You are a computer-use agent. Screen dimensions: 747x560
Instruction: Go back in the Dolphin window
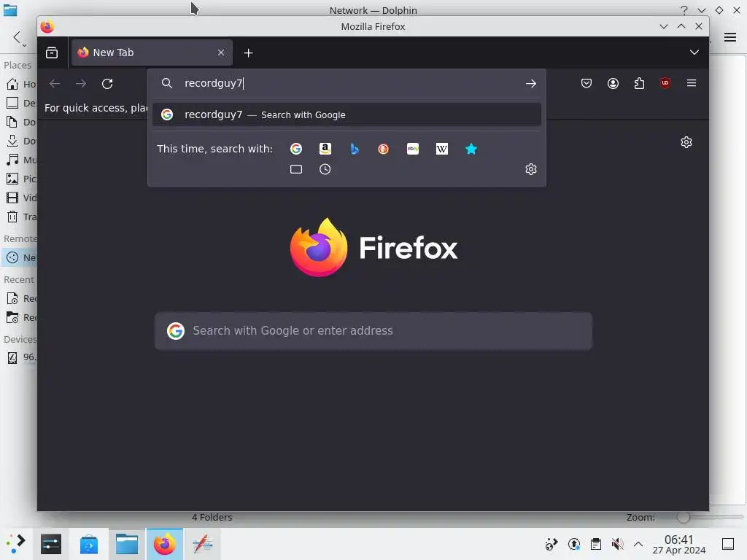[x=18, y=37]
